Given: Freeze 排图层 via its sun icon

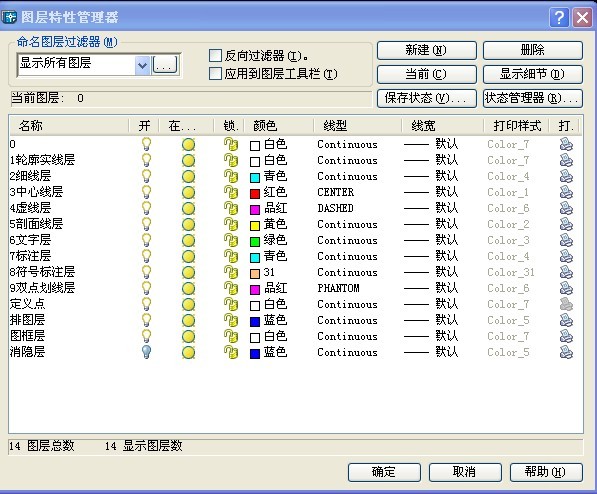Looking at the screenshot, I should click(x=188, y=320).
